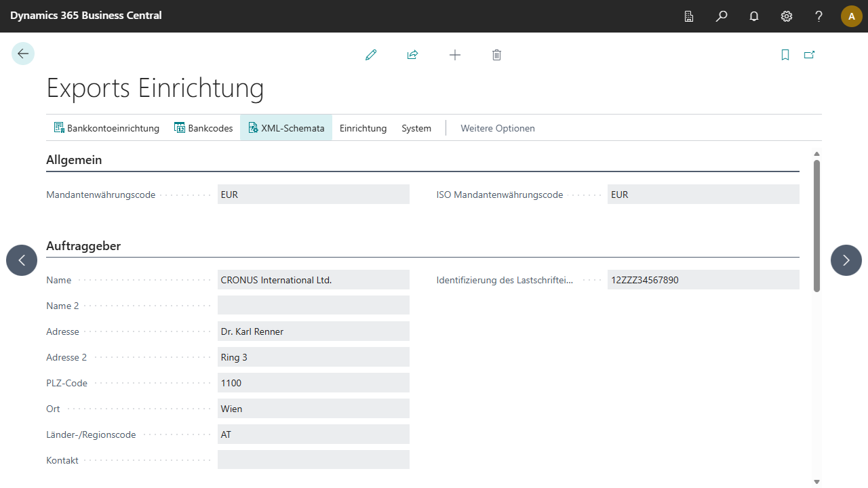Open the share icon in the toolbar

[x=412, y=55]
